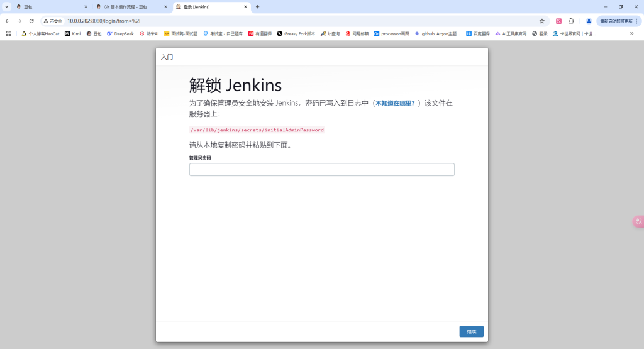Open the browser extensions puzzle icon
The image size is (644, 349).
571,21
